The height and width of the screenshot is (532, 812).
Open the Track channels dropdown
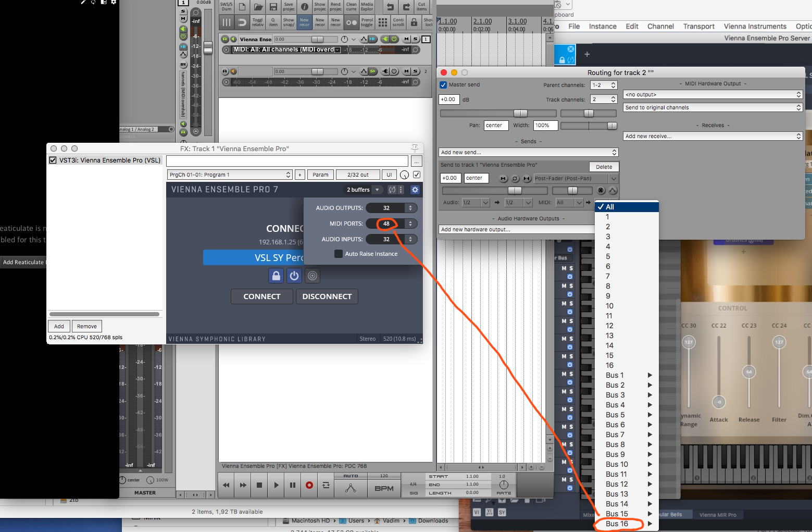604,99
